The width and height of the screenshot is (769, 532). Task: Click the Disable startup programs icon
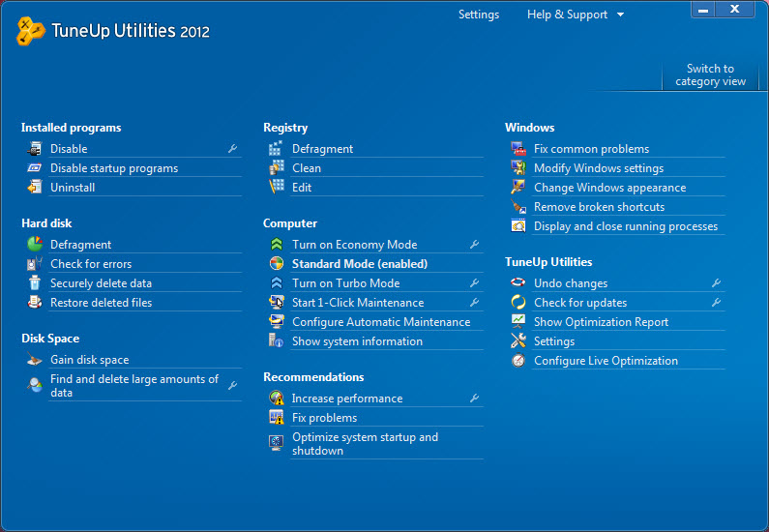click(x=34, y=168)
